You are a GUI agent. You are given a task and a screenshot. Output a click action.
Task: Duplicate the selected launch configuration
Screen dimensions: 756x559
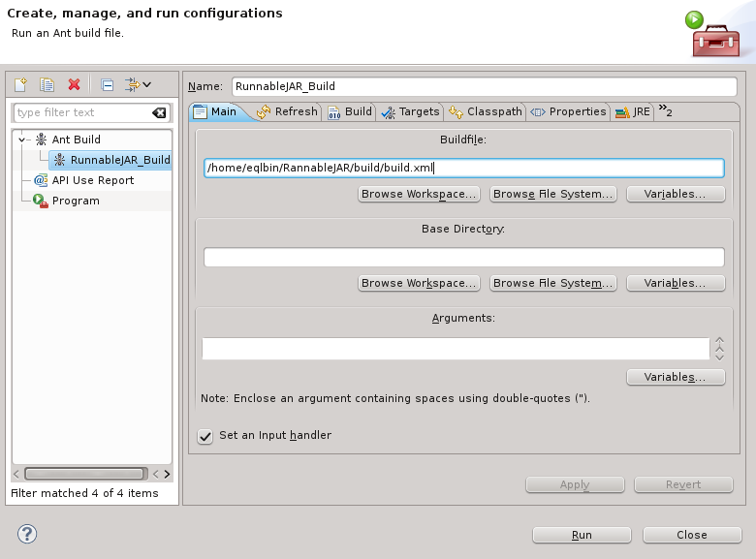point(47,84)
